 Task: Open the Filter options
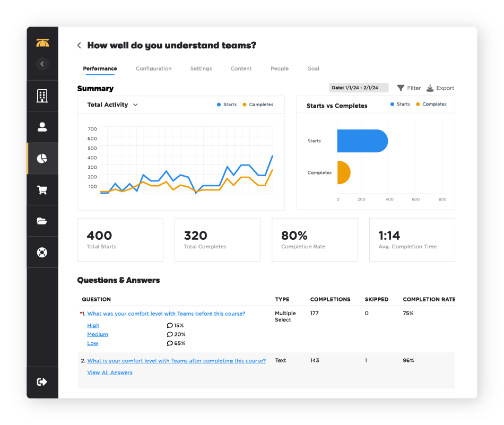pos(409,88)
